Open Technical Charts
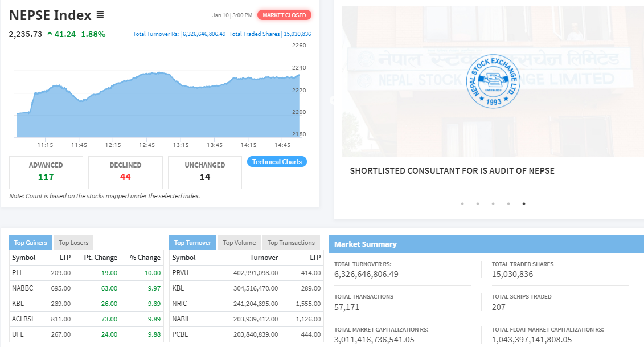Image resolution: width=644 pixels, height=347 pixels. point(277,162)
